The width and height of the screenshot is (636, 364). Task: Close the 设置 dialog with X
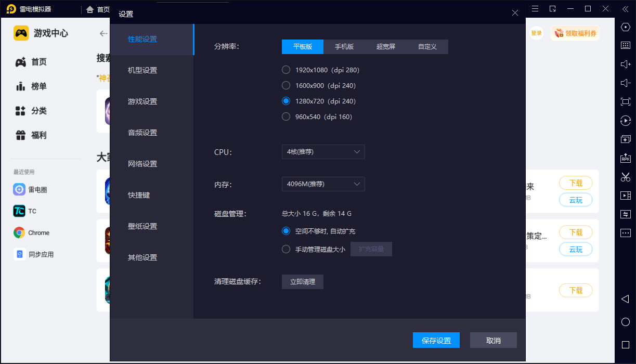pyautogui.click(x=515, y=13)
